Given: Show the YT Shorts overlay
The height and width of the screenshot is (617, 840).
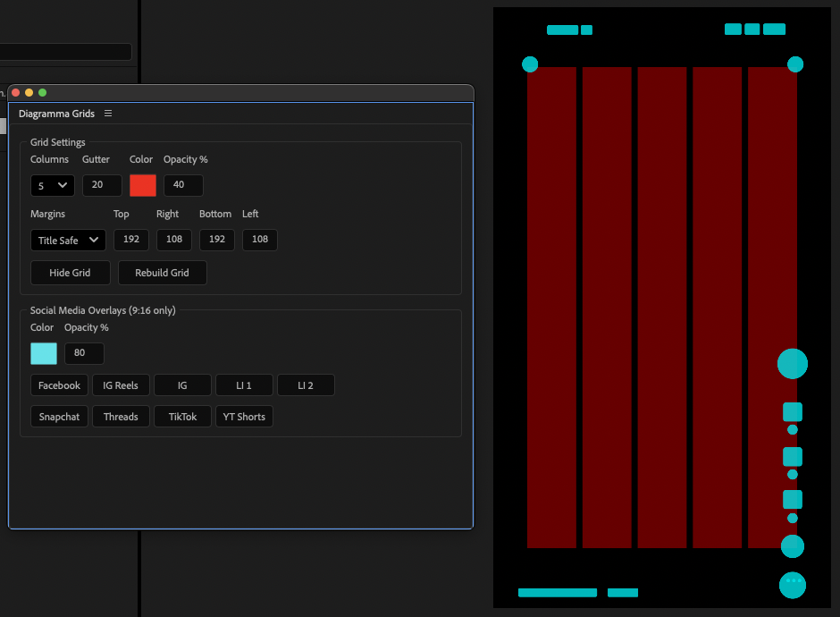Looking at the screenshot, I should pyautogui.click(x=243, y=416).
